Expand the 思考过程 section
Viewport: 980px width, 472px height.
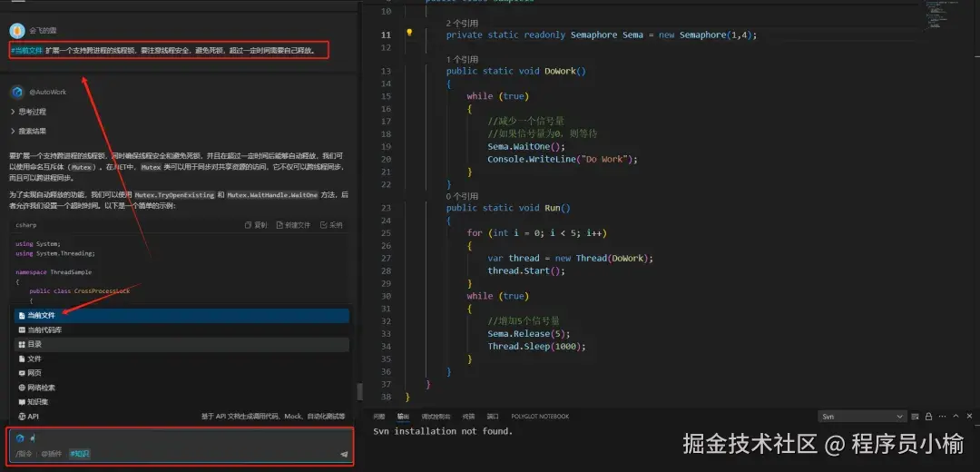click(x=29, y=112)
